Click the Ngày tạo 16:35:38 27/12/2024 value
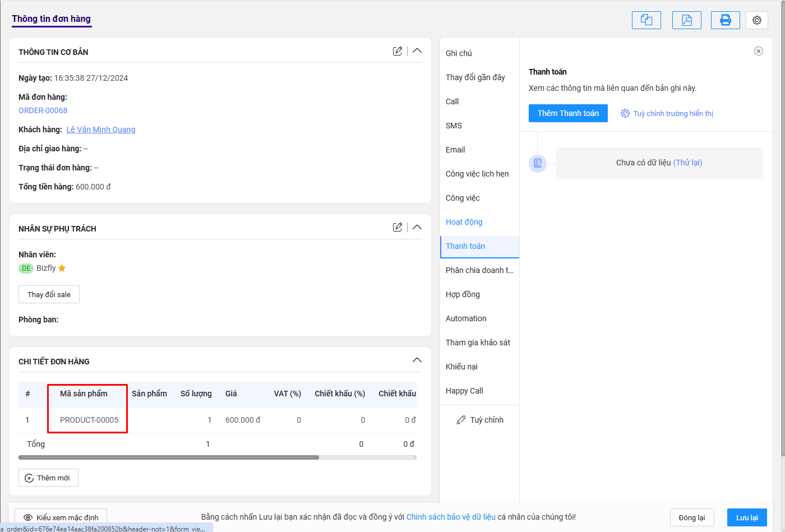Viewport: 785px width, 532px height. [91, 78]
